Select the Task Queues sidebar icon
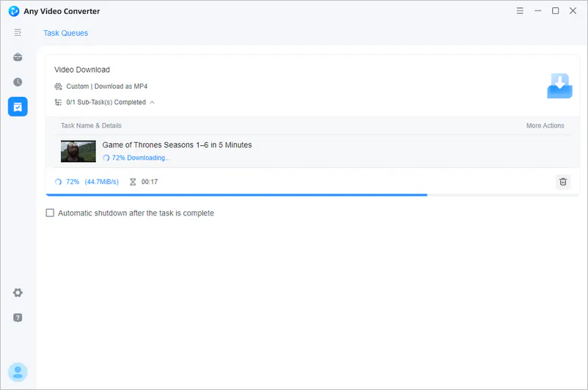 coord(18,107)
